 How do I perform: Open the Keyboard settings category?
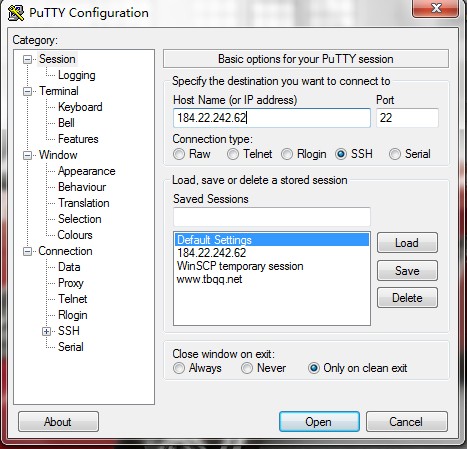point(80,107)
